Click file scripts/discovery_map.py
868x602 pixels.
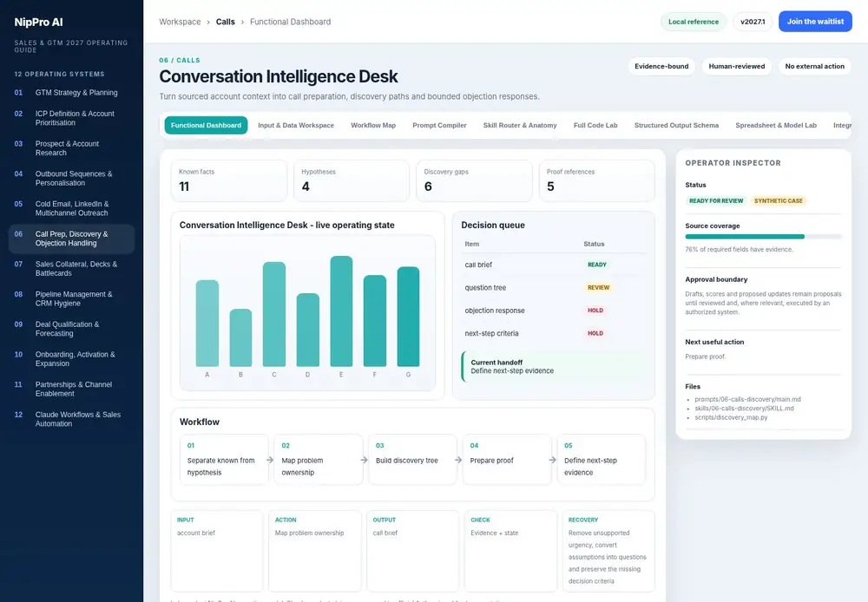(x=731, y=417)
